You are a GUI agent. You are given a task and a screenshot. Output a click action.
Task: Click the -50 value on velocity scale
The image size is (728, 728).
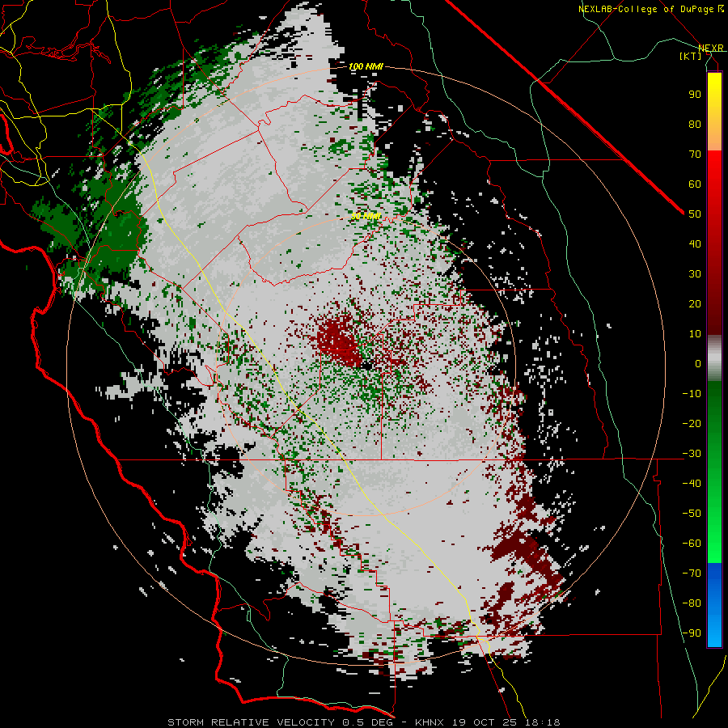tap(692, 514)
